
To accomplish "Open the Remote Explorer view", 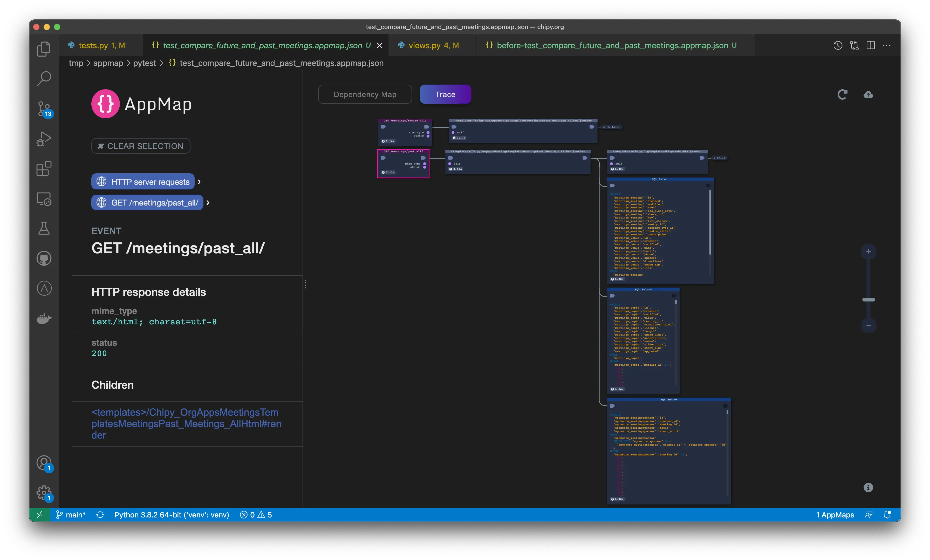I will coord(44,199).
